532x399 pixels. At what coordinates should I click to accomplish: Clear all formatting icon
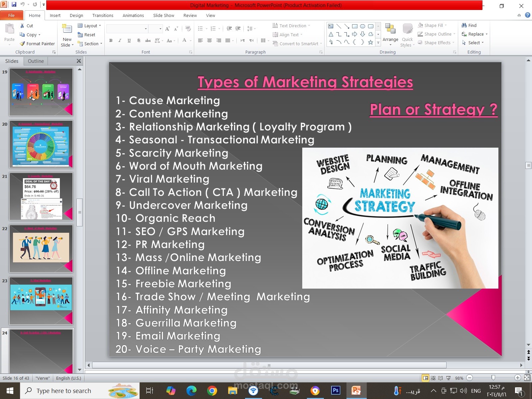tap(188, 29)
